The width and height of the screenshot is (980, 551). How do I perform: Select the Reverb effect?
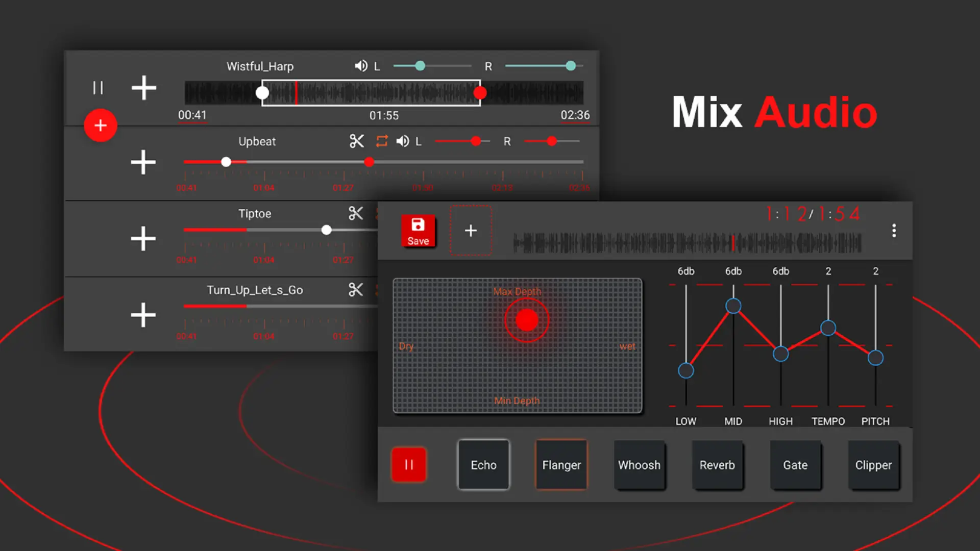click(717, 464)
